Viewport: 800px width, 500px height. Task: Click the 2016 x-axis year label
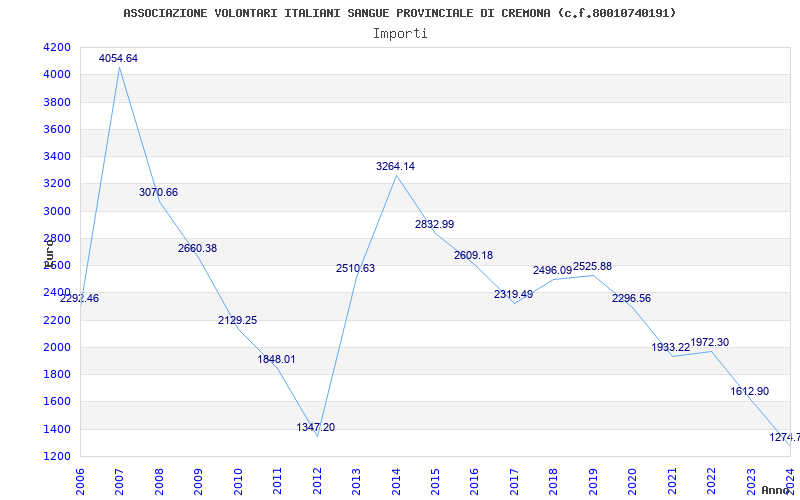point(474,481)
